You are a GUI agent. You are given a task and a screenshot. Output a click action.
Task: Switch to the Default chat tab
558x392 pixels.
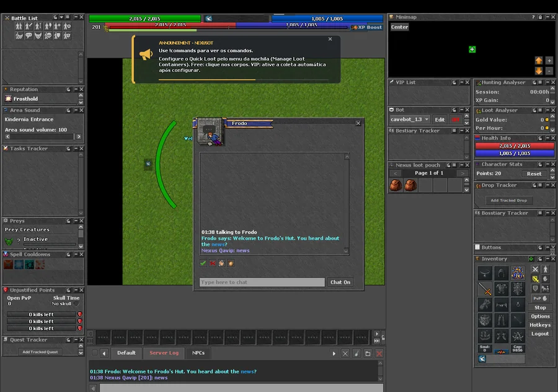click(126, 353)
